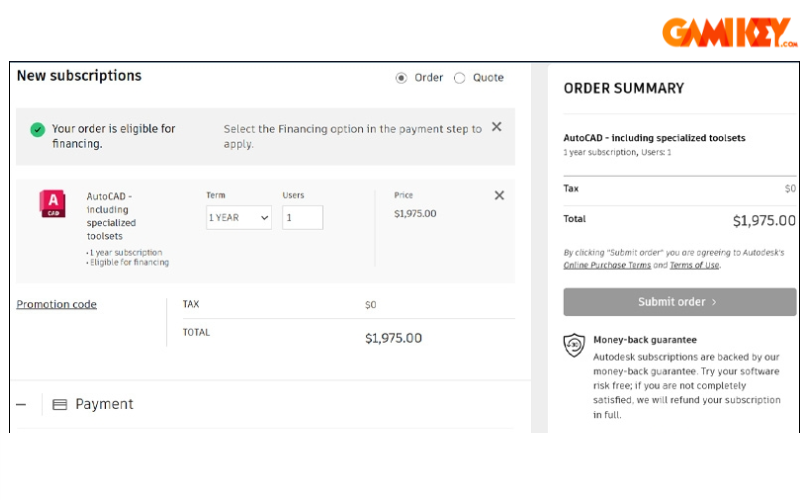Click the AutoCAD product icon
The height and width of the screenshot is (500, 800).
tap(53, 204)
